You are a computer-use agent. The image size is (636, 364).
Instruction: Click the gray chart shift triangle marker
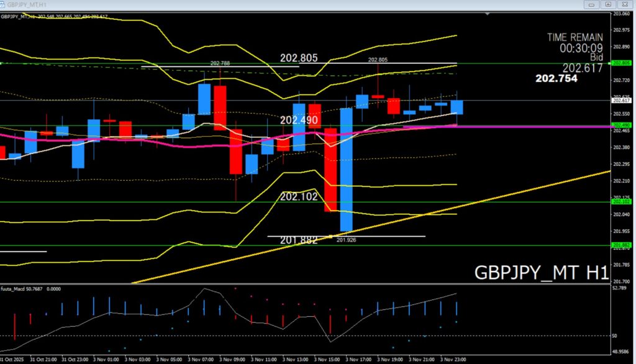point(488,13)
